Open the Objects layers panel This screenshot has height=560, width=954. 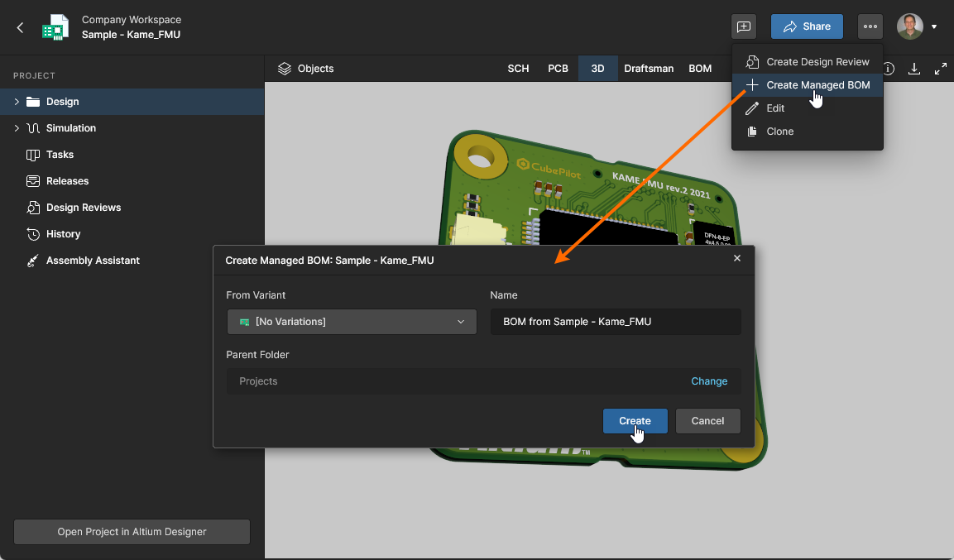pos(305,69)
